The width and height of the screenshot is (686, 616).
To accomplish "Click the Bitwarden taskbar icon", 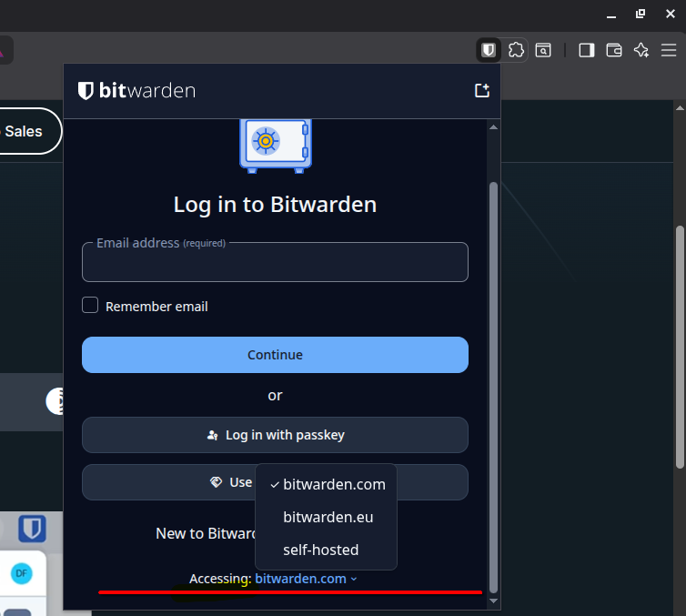I will coord(32,529).
